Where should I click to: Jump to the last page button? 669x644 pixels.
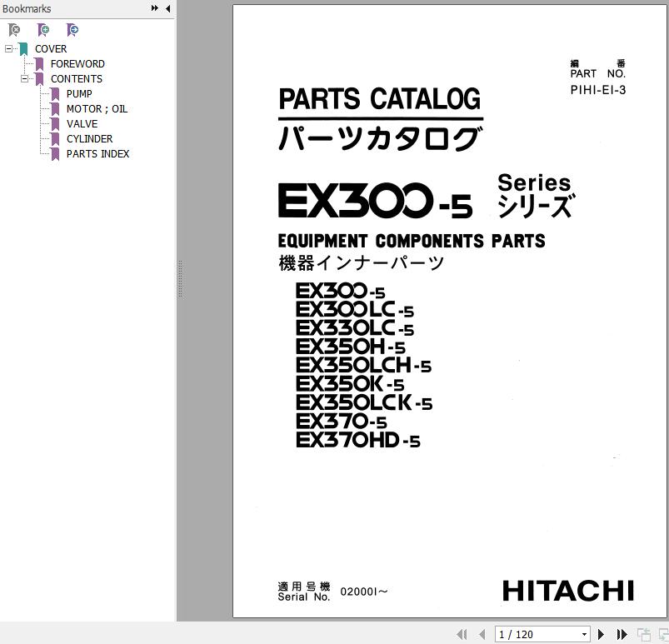(x=622, y=634)
